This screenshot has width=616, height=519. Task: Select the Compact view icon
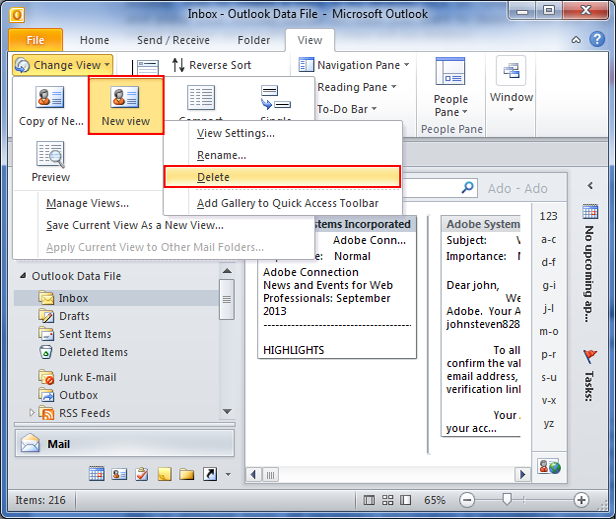(201, 98)
